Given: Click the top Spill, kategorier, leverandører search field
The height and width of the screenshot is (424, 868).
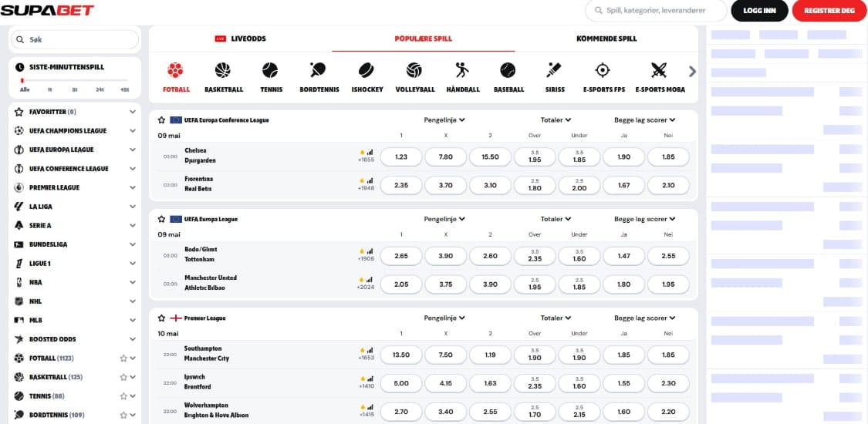Looking at the screenshot, I should point(656,11).
